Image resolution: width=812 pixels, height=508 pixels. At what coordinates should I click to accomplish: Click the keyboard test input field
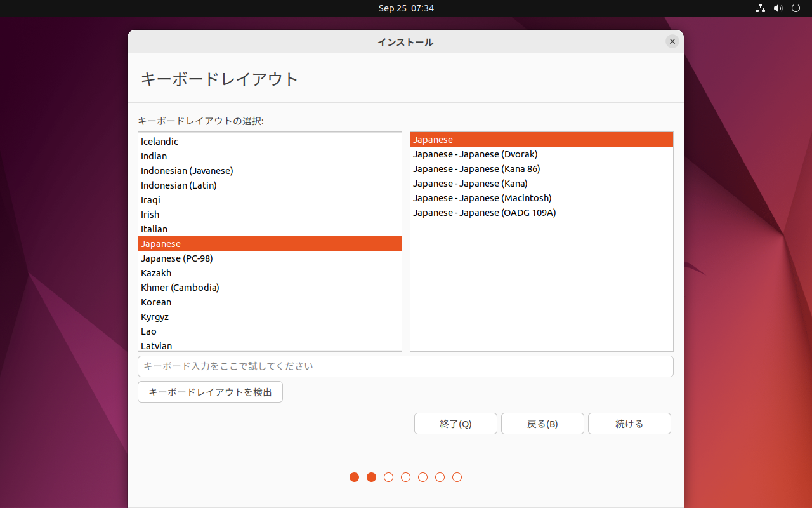[x=405, y=366]
